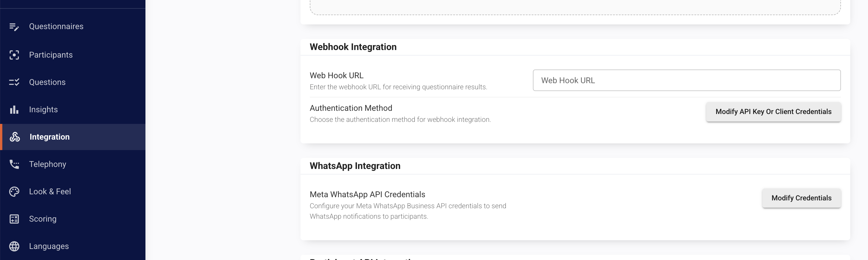Click the Integration webhook icon
The image size is (868, 260).
click(x=15, y=137)
